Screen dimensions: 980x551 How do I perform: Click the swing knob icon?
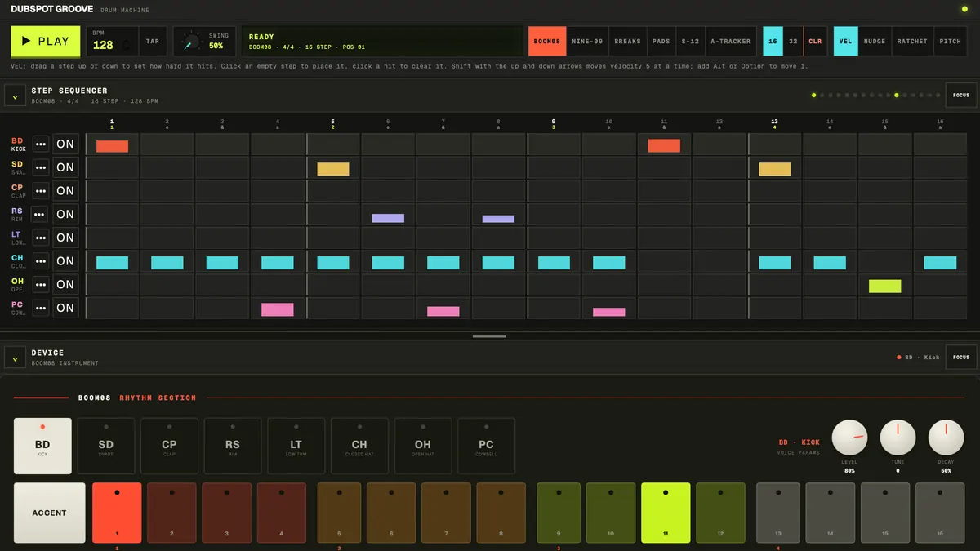tap(191, 41)
